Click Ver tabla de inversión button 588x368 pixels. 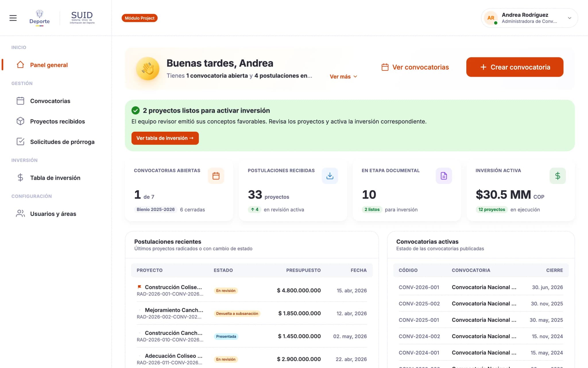point(165,138)
